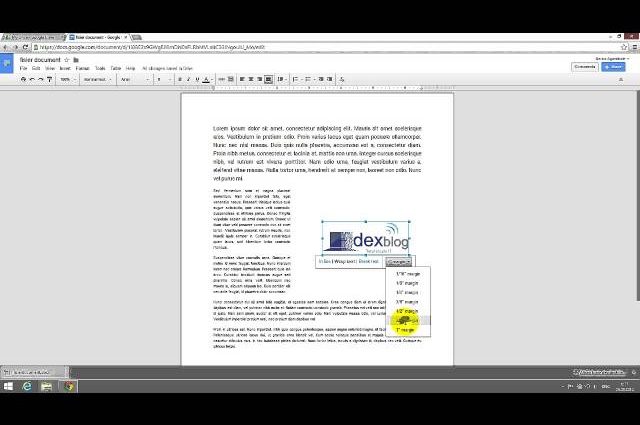
Task: Choose the 3/8" margin option
Action: [408, 302]
